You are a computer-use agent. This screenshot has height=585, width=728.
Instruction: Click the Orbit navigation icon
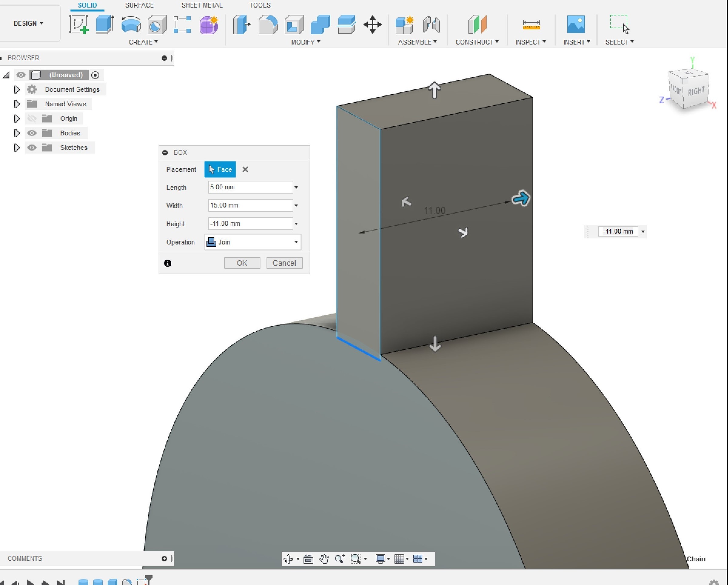[288, 559]
